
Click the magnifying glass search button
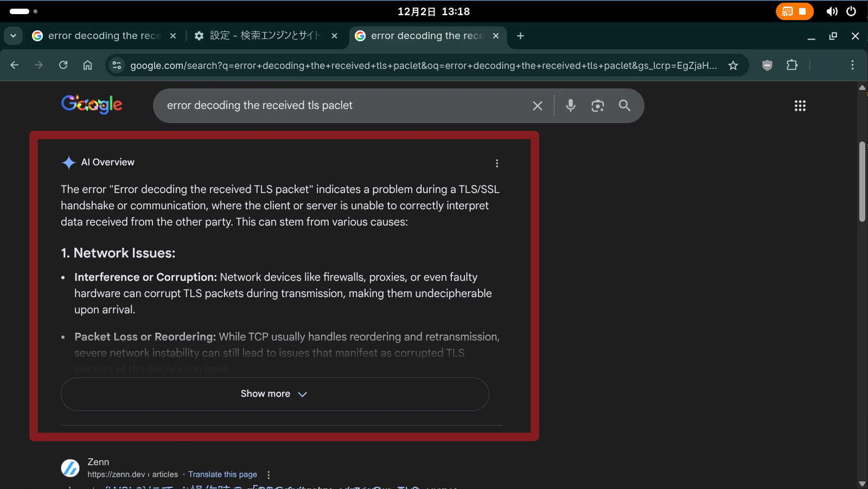click(624, 106)
